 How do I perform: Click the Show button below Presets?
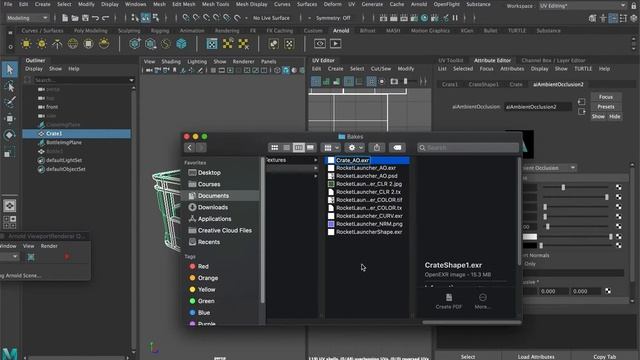598,117
